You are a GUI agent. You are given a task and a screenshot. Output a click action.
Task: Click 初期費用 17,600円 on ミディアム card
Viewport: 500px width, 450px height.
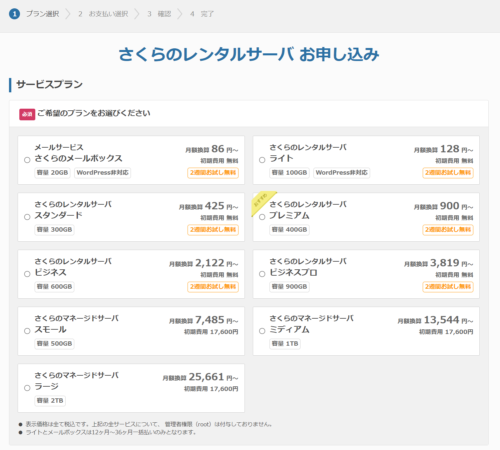[x=446, y=332]
